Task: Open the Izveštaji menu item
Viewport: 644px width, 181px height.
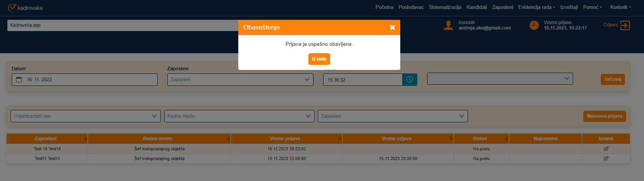Action: coord(568,7)
